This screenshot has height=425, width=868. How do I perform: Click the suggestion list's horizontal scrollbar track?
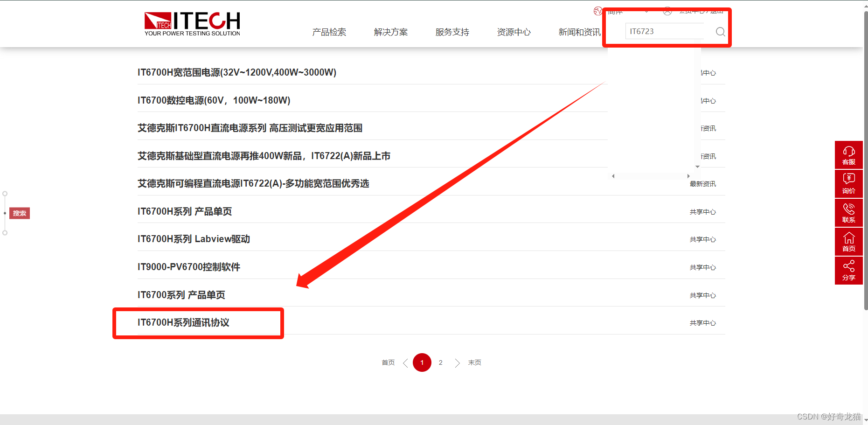[651, 176]
